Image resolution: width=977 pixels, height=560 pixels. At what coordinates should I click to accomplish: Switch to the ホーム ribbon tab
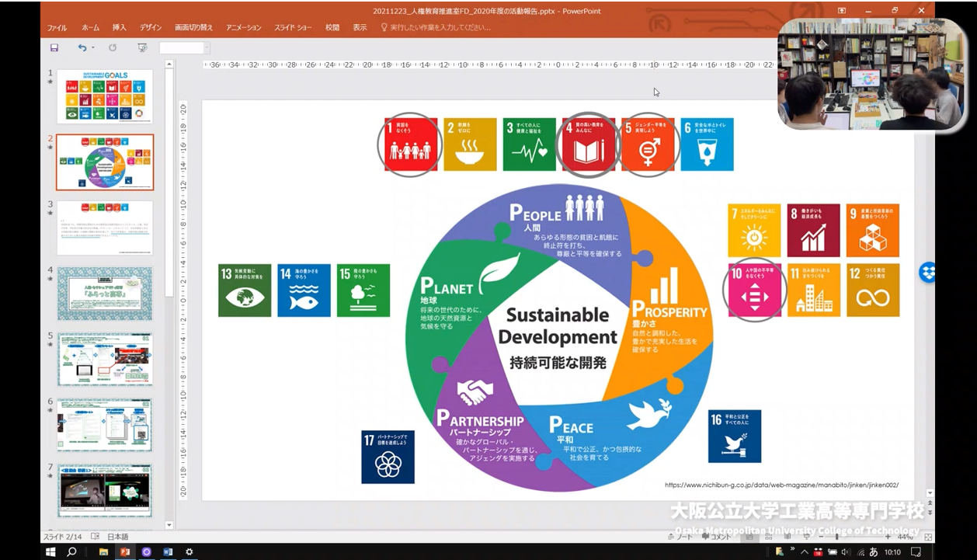[90, 27]
